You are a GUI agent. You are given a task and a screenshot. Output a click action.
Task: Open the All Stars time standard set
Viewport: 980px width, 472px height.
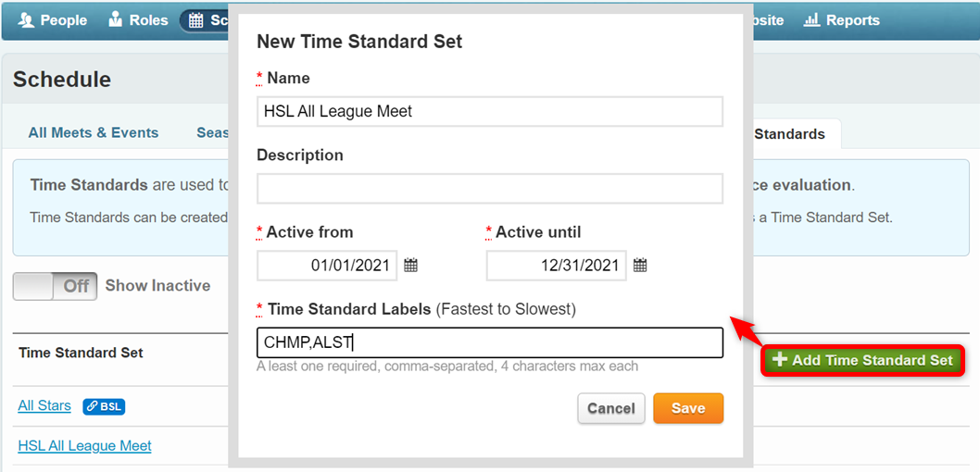(x=44, y=405)
